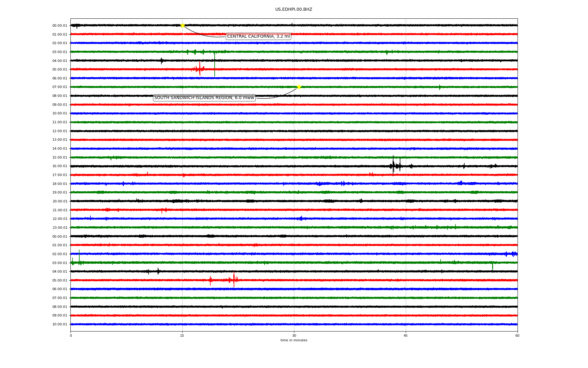
Task: Click the 0 tick on time axis
Action: pyautogui.click(x=71, y=335)
